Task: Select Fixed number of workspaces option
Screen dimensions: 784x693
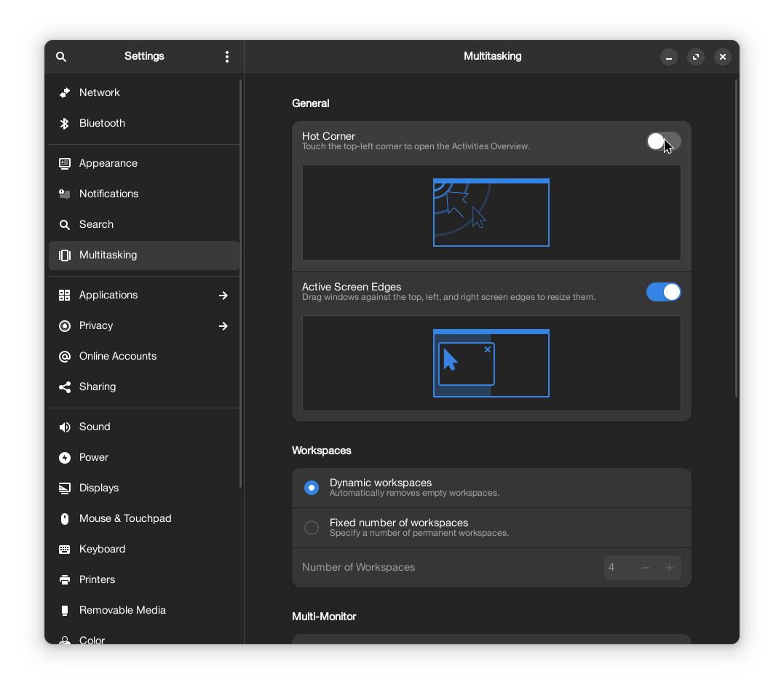Action: 312,528
